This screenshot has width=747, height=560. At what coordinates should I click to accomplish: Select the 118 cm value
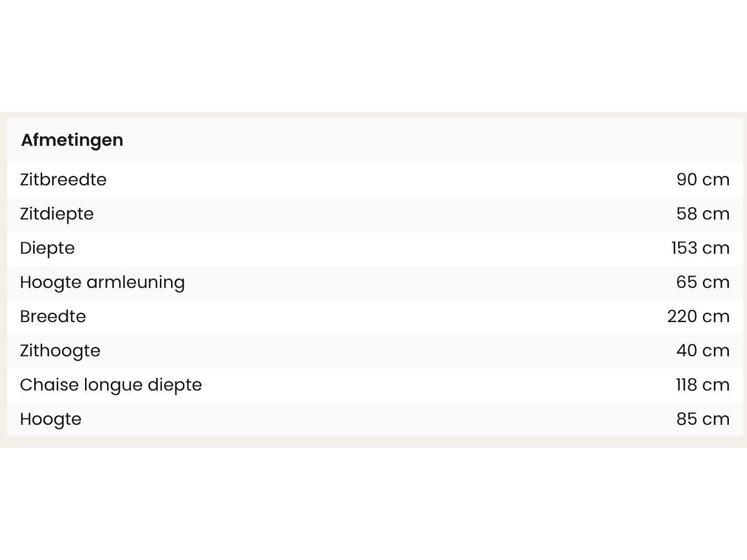point(702,385)
